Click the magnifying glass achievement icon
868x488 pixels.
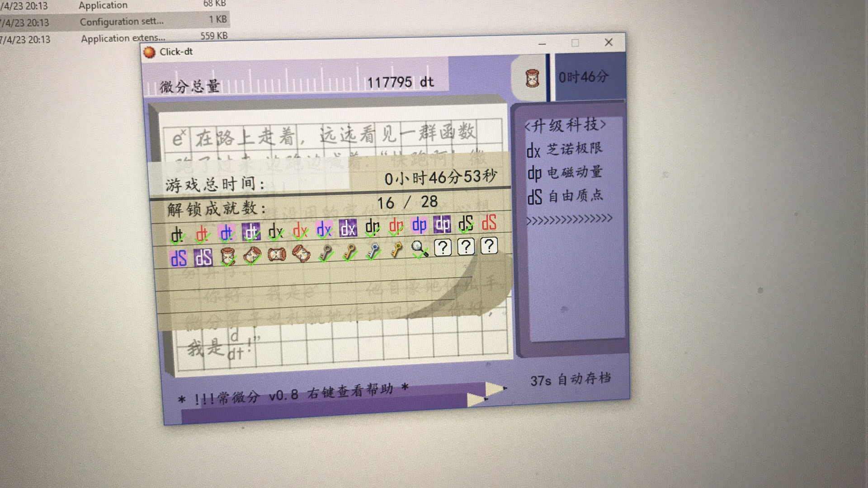click(x=420, y=249)
